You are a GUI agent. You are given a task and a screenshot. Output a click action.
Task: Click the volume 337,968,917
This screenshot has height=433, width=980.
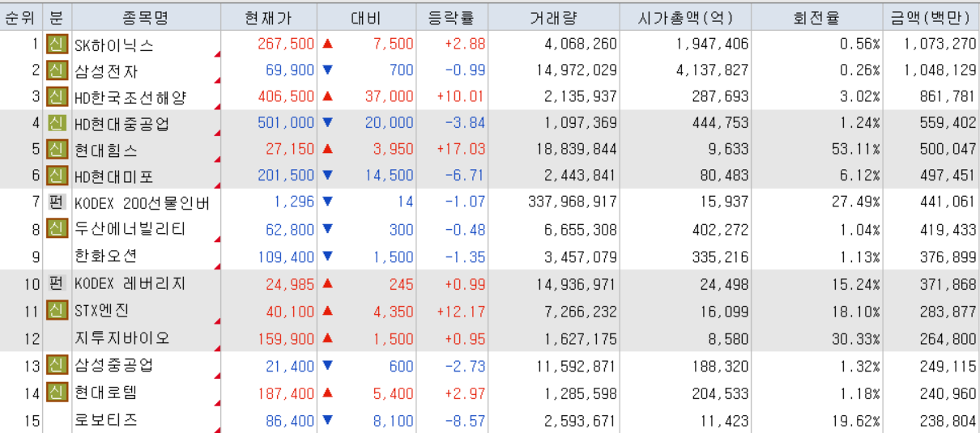[x=571, y=202]
